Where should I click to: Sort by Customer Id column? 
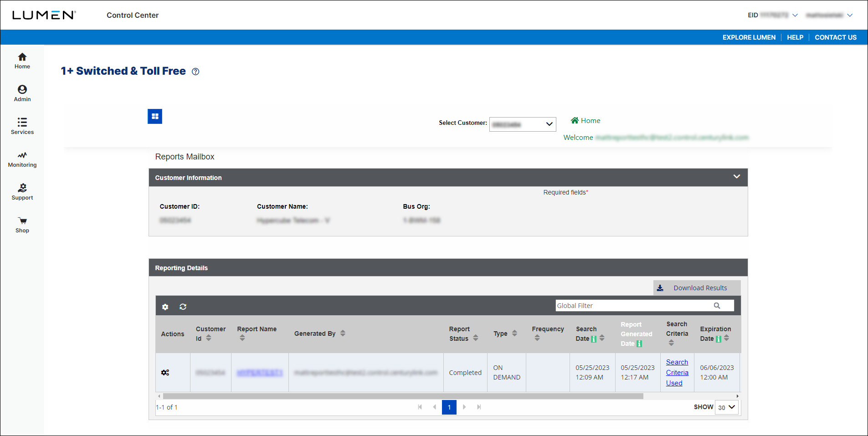tap(209, 338)
